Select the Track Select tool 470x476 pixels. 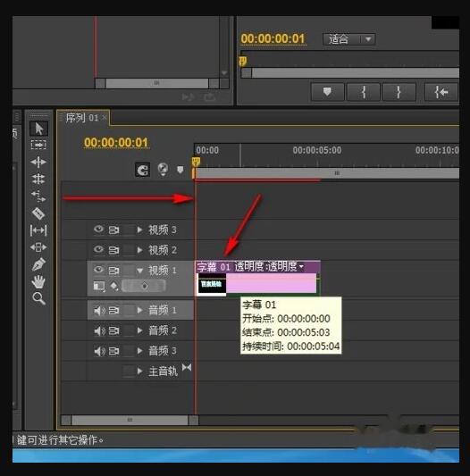pos(38,145)
